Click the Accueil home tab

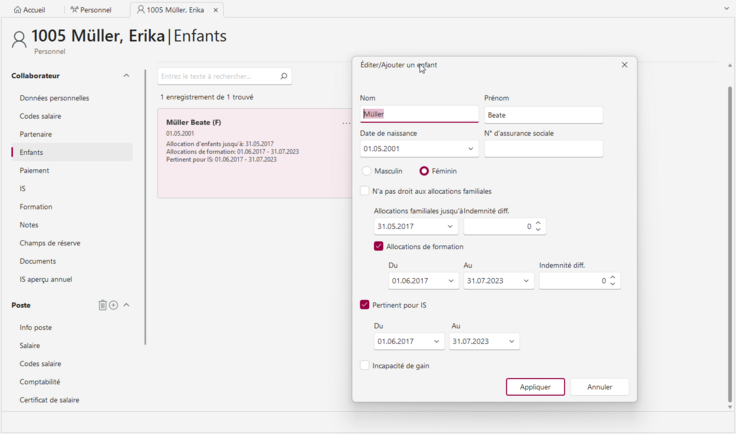[x=30, y=10]
